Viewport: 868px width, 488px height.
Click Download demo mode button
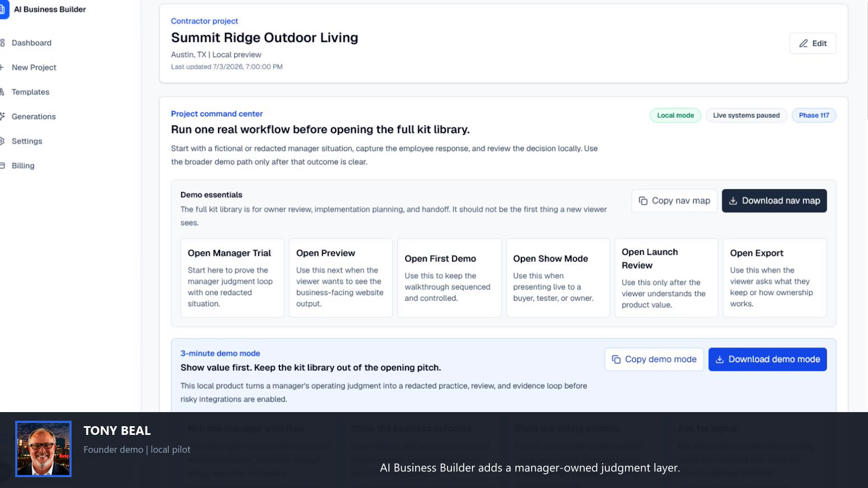[x=768, y=359]
